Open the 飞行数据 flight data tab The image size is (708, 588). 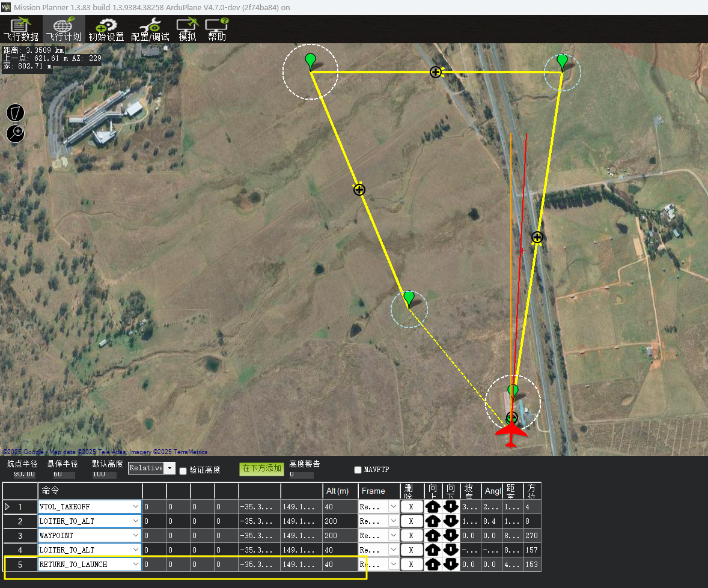[20, 29]
